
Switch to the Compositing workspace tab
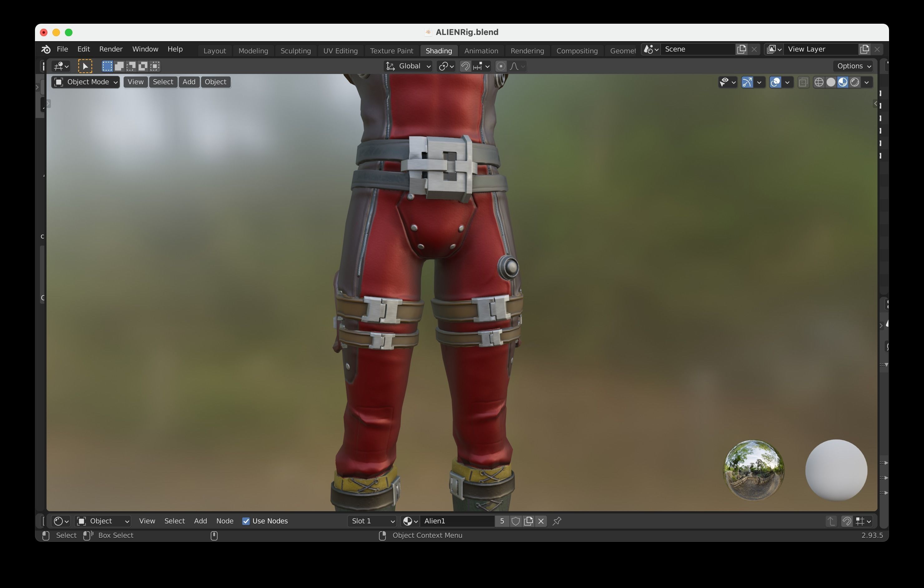(577, 51)
